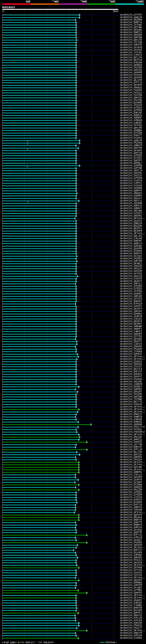Select hit label UniRef100_Q948K4
146x644 pixels.
pos(131,65)
